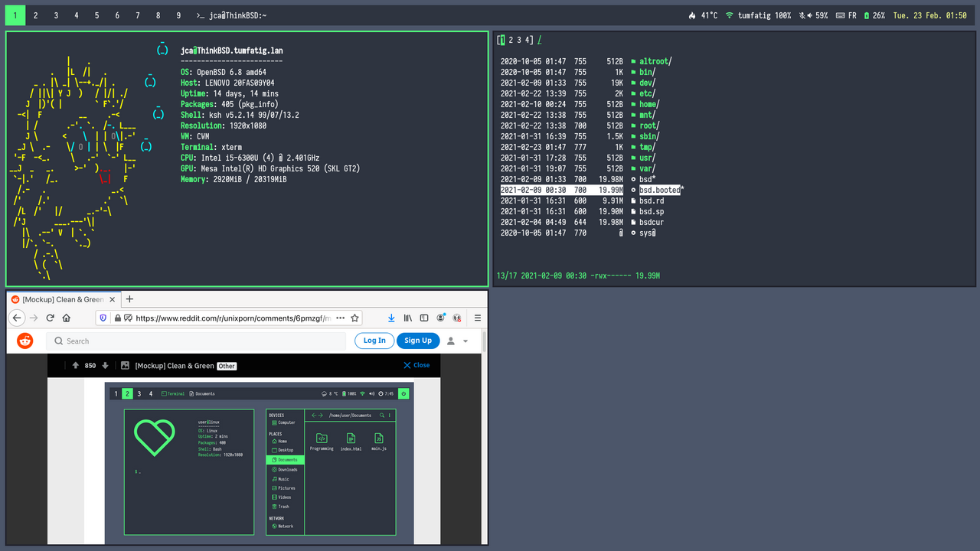Open the Firefox hamburger menu
The image size is (980, 551).
[478, 318]
